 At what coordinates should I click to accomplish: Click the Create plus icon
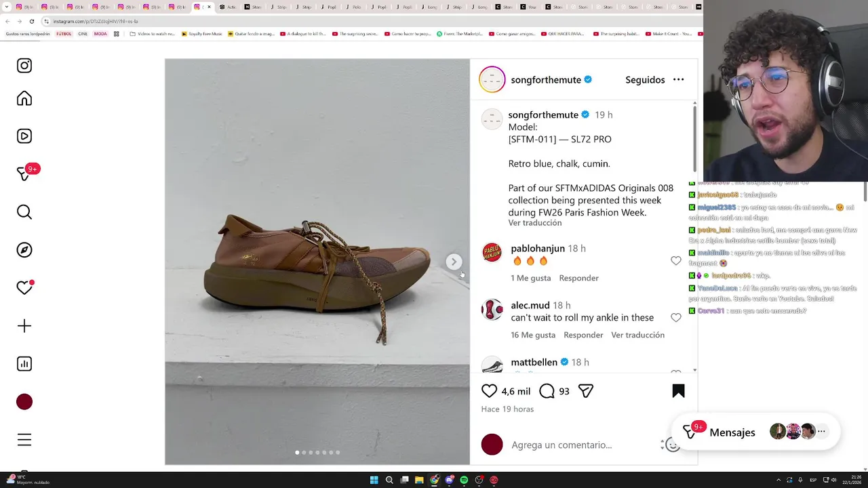click(x=24, y=326)
